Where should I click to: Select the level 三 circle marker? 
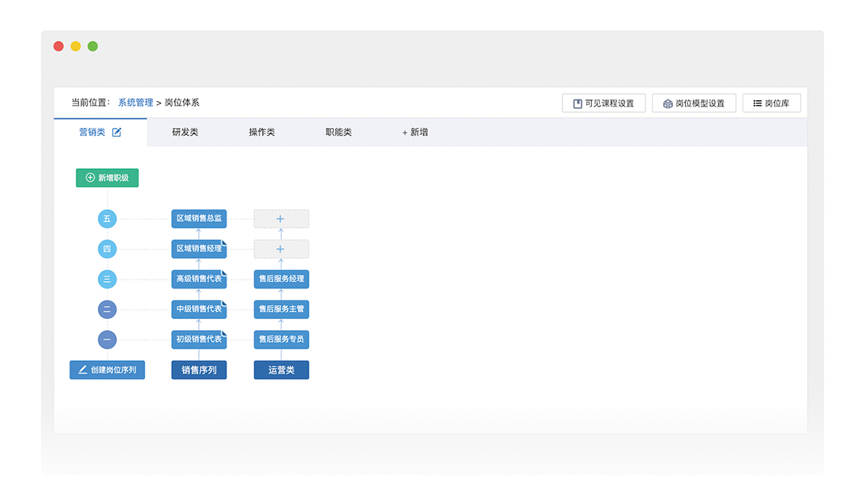click(107, 279)
